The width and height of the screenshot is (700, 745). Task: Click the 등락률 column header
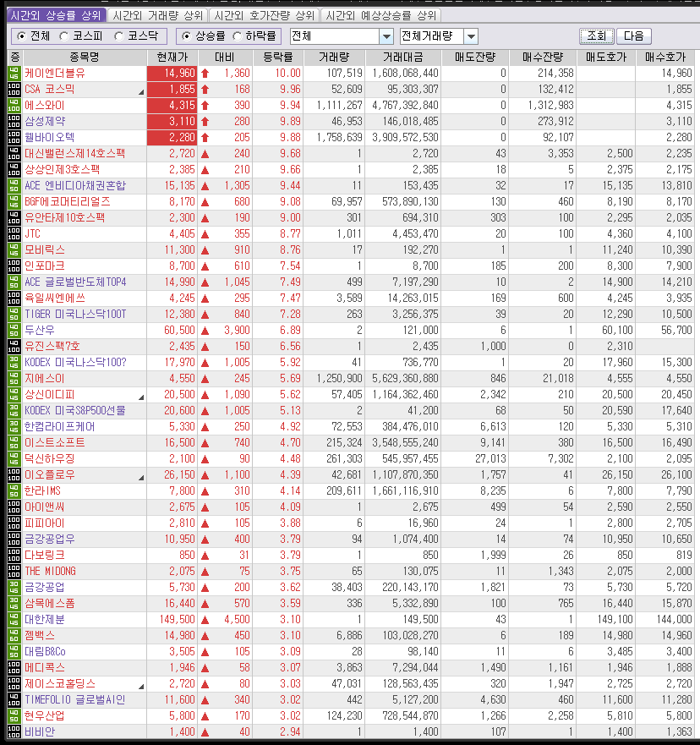pyautogui.click(x=278, y=58)
